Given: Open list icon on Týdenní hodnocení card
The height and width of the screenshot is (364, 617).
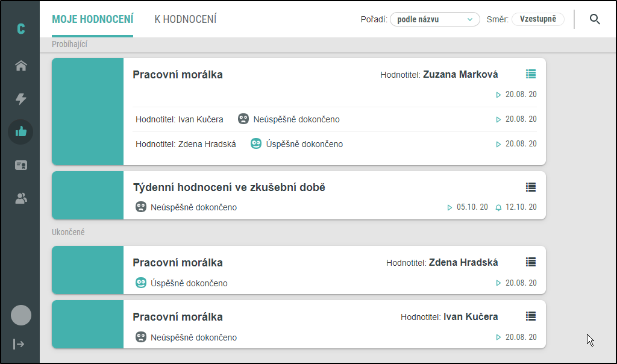Looking at the screenshot, I should [531, 187].
